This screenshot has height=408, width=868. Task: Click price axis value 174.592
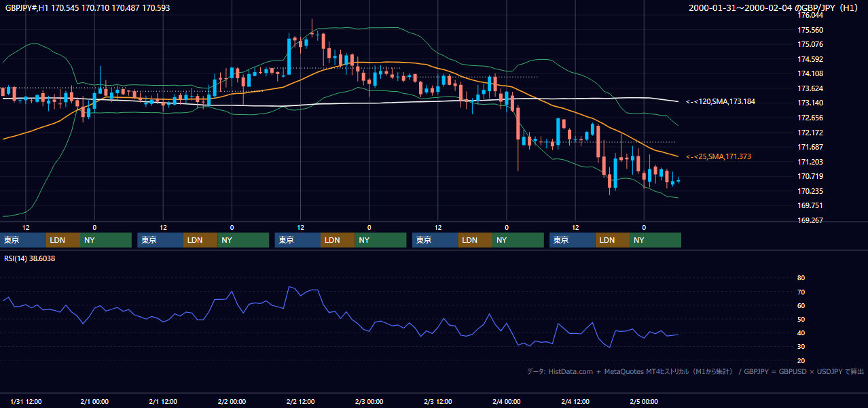click(810, 59)
